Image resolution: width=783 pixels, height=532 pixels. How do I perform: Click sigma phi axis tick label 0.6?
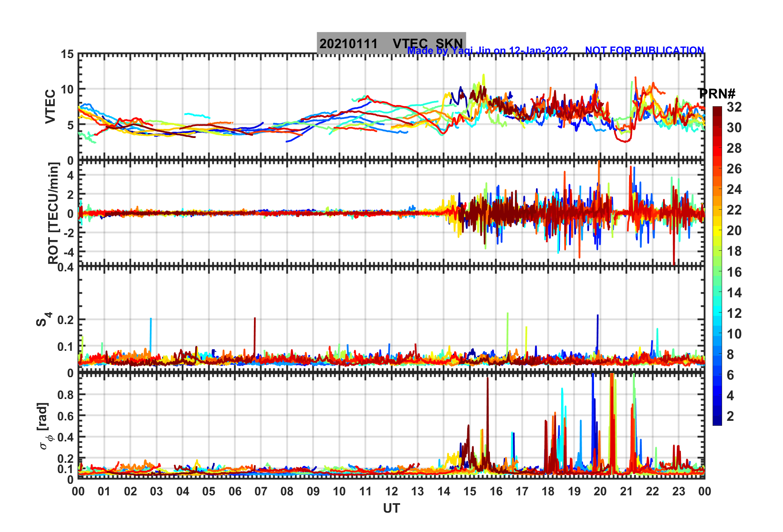click(x=66, y=416)
